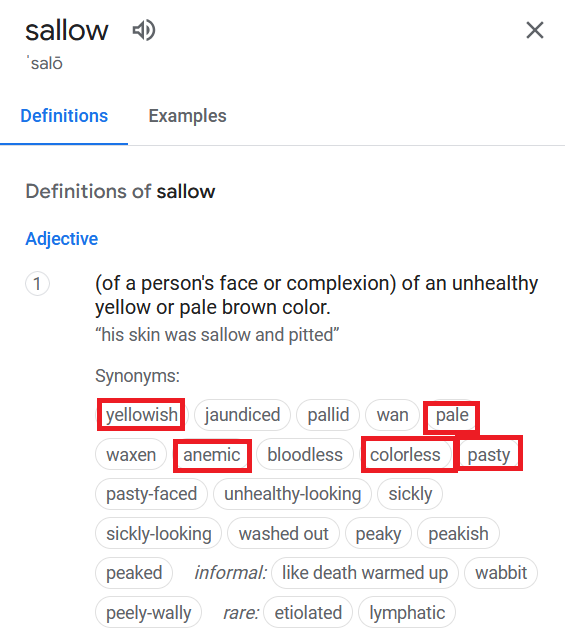Pick the washed out synonym
Image resolution: width=565 pixels, height=640 pixels.
coord(283,533)
